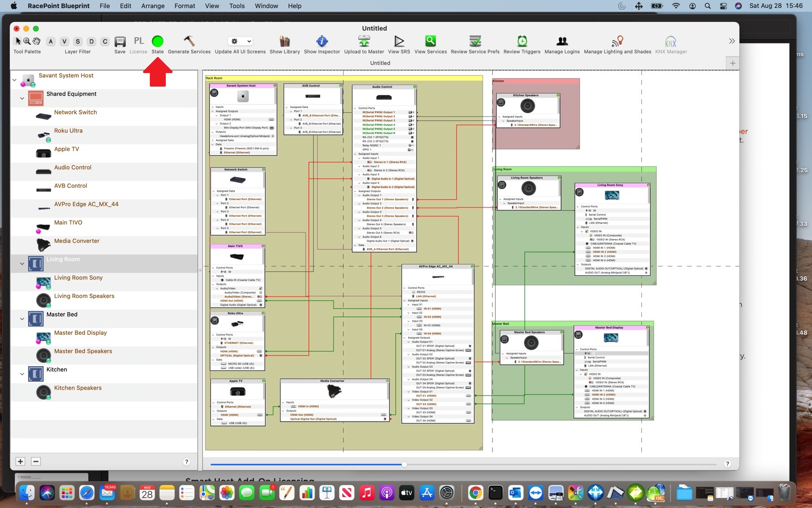Open the Edit menu
Screen dimensions: 812x508
tap(126, 6)
